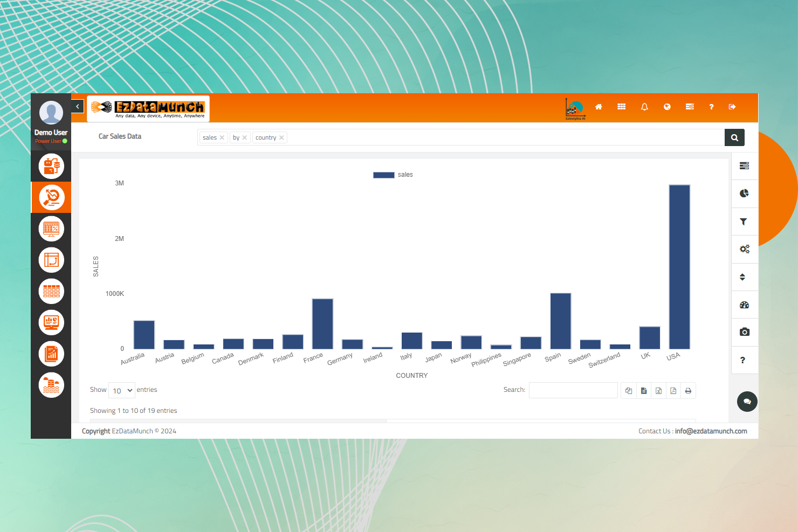Click the logout icon in header
Screen dimensions: 798x532
(732, 107)
